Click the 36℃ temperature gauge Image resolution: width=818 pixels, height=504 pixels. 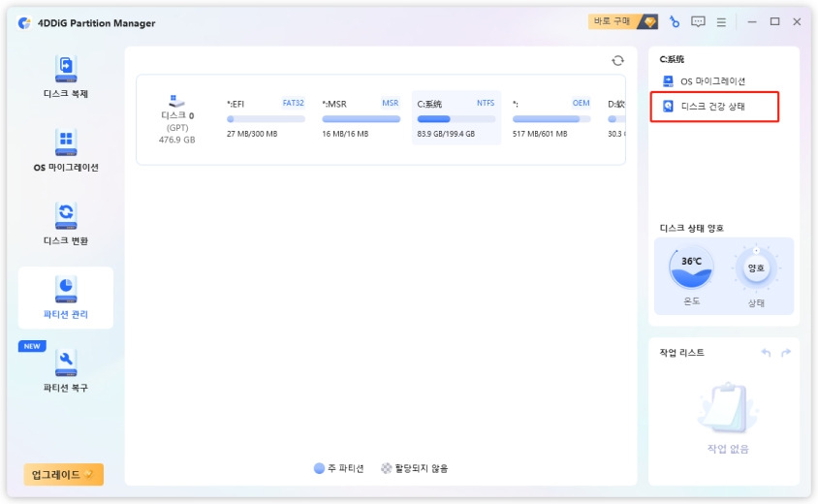691,268
